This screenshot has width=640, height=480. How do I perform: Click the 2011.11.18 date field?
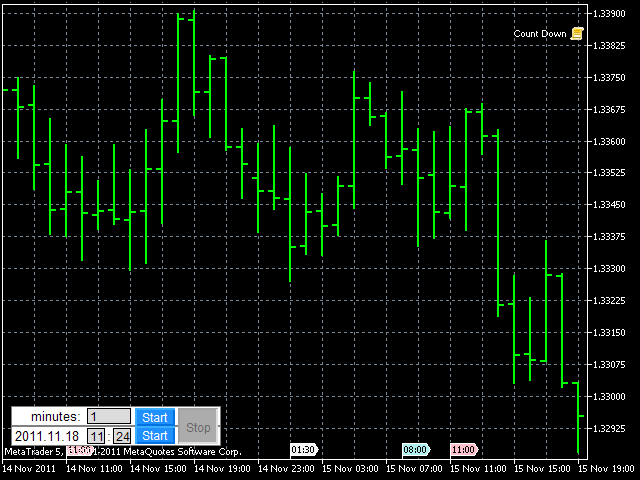click(x=47, y=436)
